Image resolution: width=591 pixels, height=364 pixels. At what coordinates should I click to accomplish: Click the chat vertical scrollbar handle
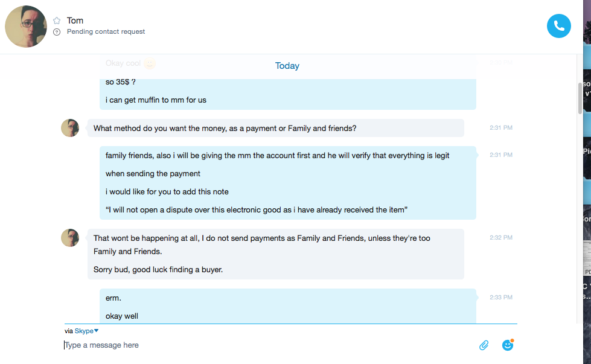[x=580, y=97]
